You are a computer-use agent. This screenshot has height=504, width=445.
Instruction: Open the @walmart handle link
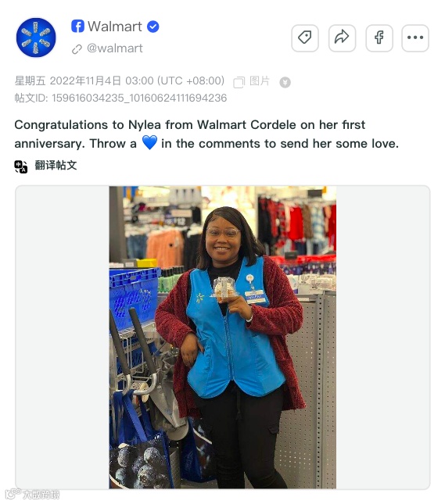pyautogui.click(x=114, y=48)
